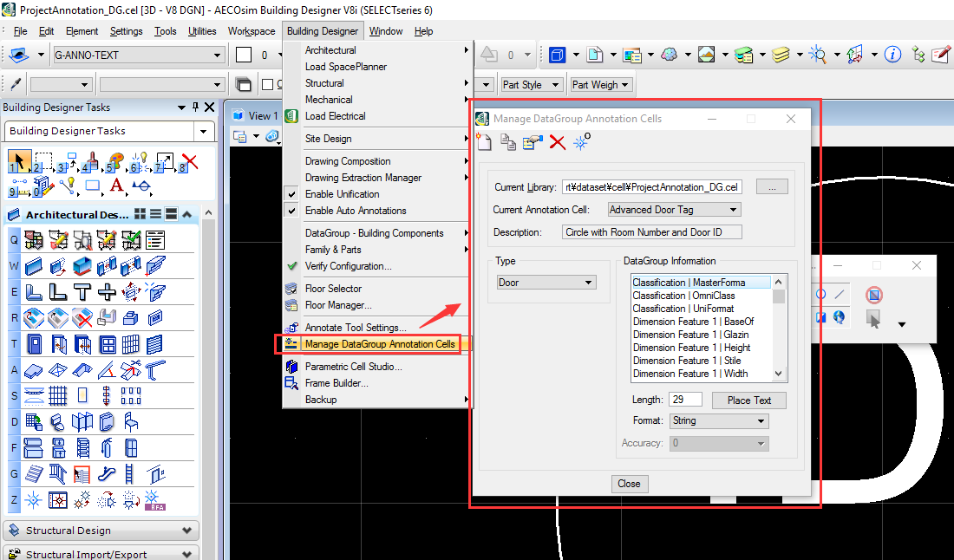Click the Place Text button
The image size is (954, 560).
click(748, 400)
